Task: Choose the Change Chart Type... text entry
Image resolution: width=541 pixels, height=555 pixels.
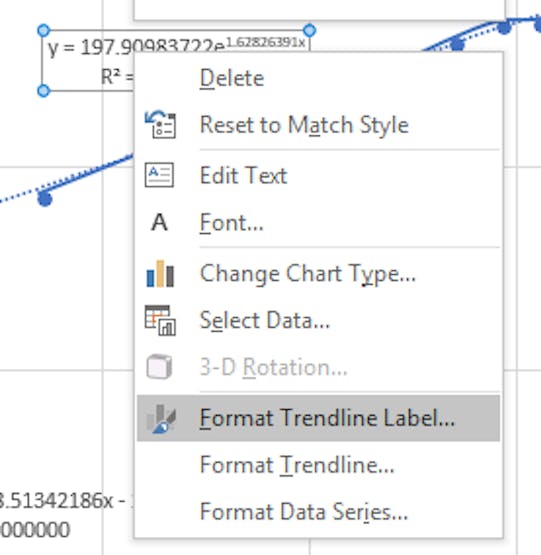Action: click(x=308, y=274)
